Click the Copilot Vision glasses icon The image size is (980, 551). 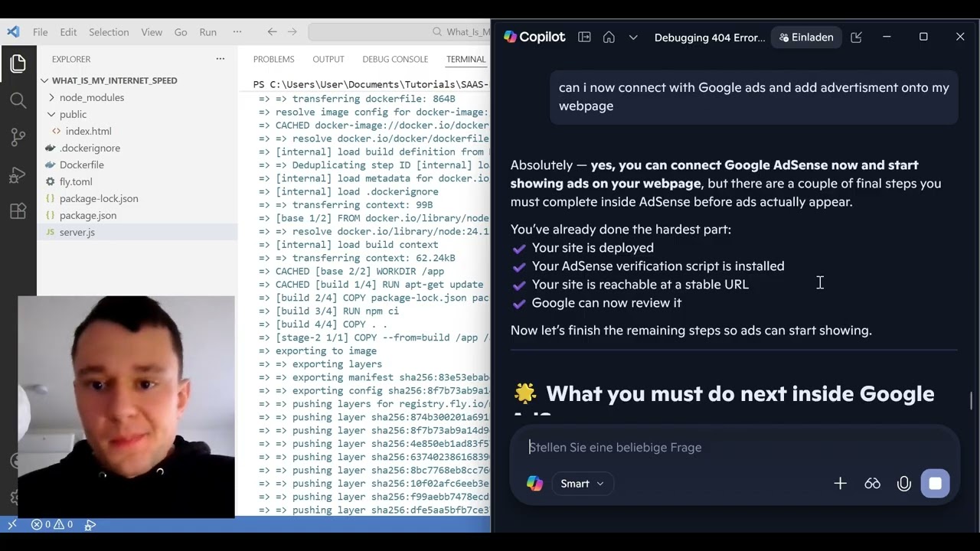click(872, 484)
